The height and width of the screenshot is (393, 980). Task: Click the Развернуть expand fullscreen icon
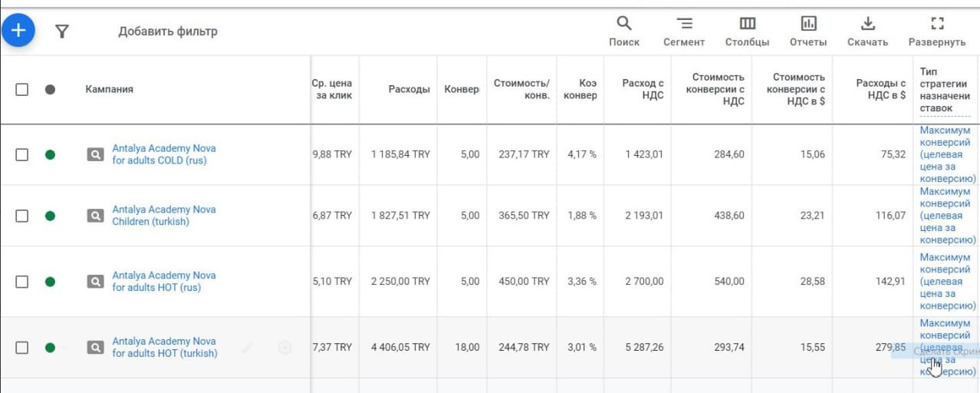pos(936,31)
